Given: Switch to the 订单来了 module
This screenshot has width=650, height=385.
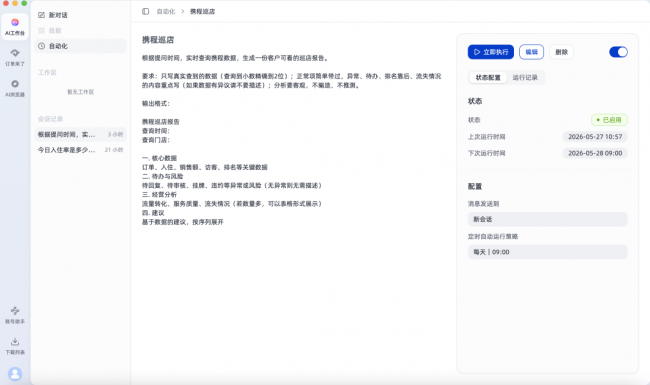Looking at the screenshot, I should pyautogui.click(x=15, y=57).
